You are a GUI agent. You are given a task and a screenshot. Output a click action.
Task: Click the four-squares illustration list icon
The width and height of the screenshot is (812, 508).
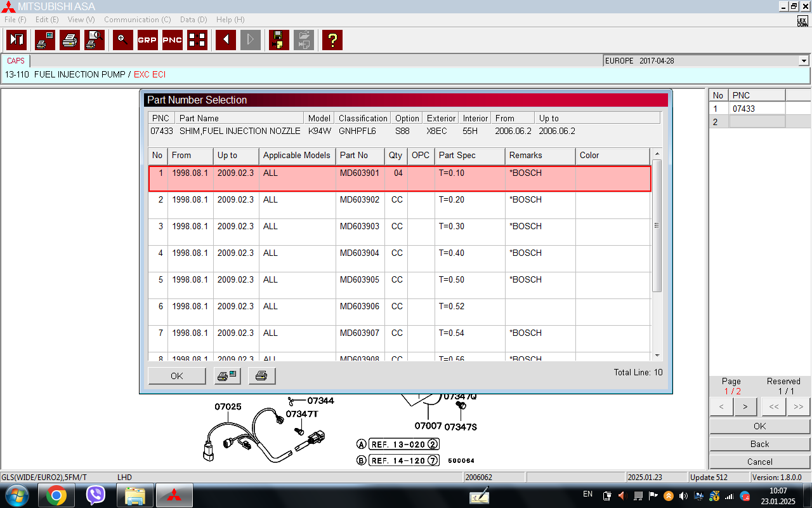tap(197, 40)
